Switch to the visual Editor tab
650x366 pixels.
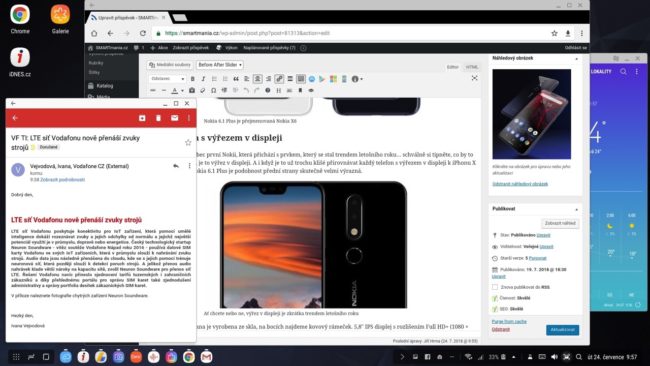tap(452, 67)
